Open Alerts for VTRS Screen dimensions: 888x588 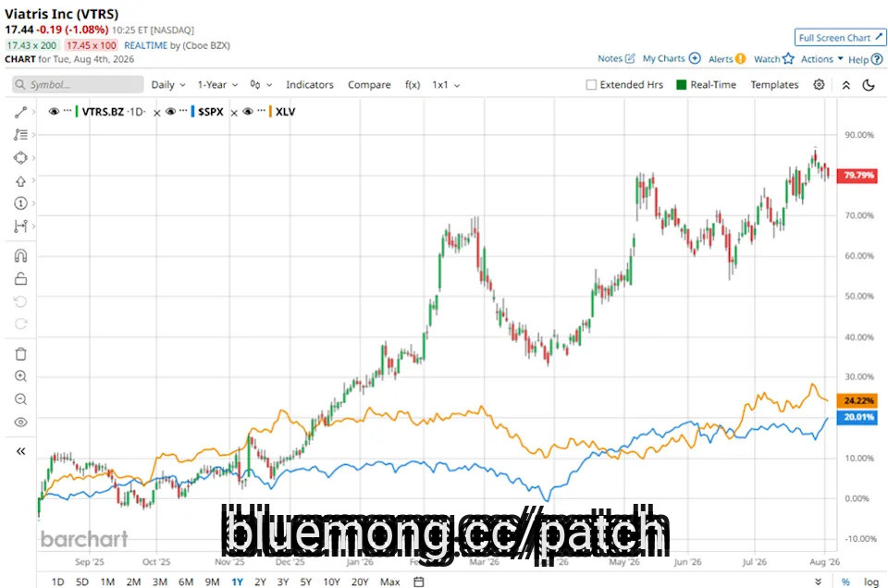727,59
